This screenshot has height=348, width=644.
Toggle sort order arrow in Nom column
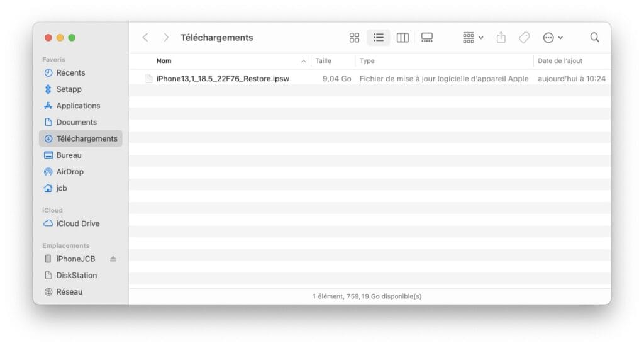[x=304, y=61]
